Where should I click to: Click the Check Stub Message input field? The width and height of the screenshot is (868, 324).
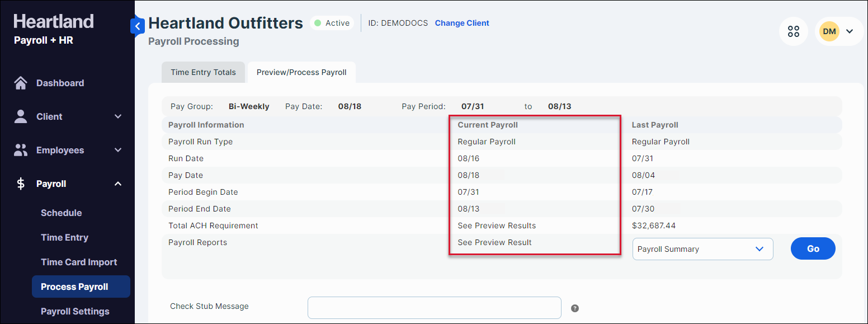click(435, 308)
